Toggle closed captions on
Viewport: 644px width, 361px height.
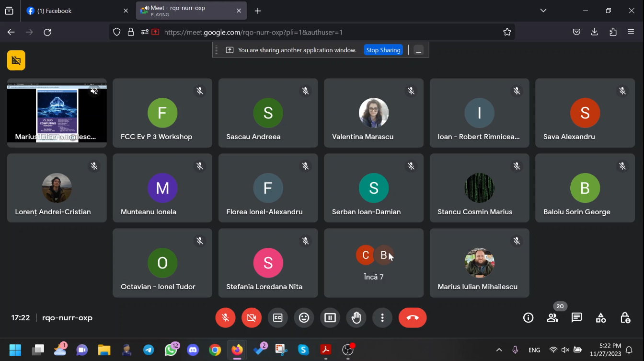[278, 318]
